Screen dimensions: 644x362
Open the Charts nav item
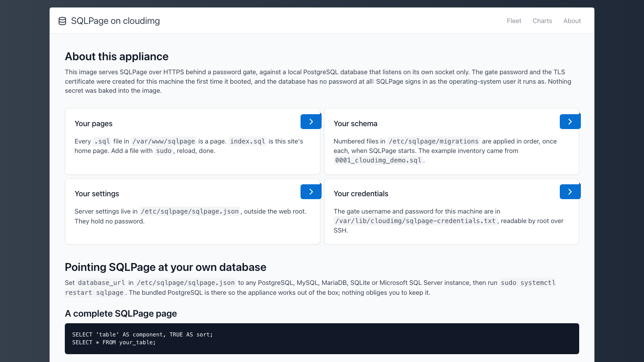542,21
